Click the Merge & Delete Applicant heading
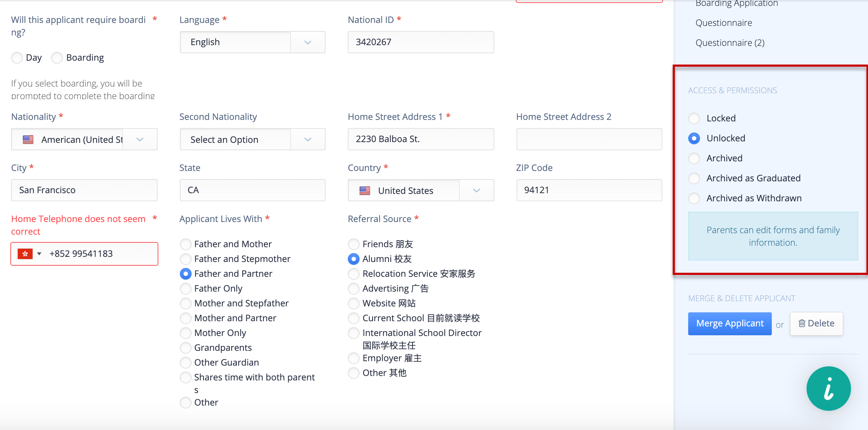 741,298
